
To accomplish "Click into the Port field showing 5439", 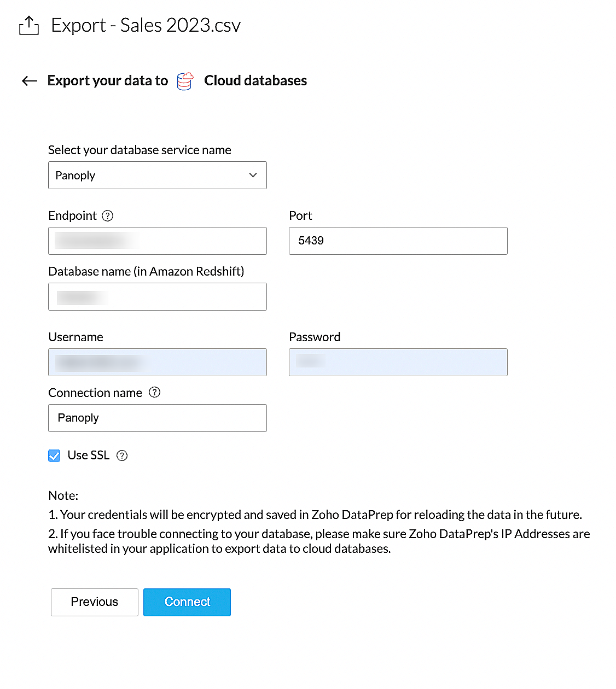I will point(398,241).
